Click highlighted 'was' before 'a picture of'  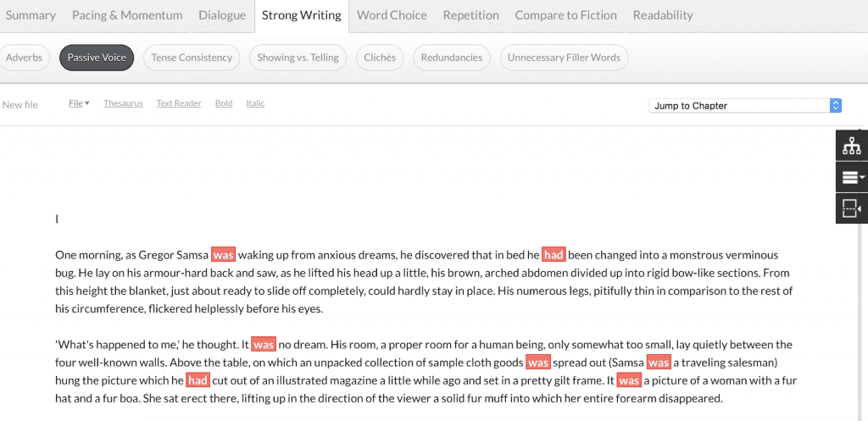tap(630, 381)
